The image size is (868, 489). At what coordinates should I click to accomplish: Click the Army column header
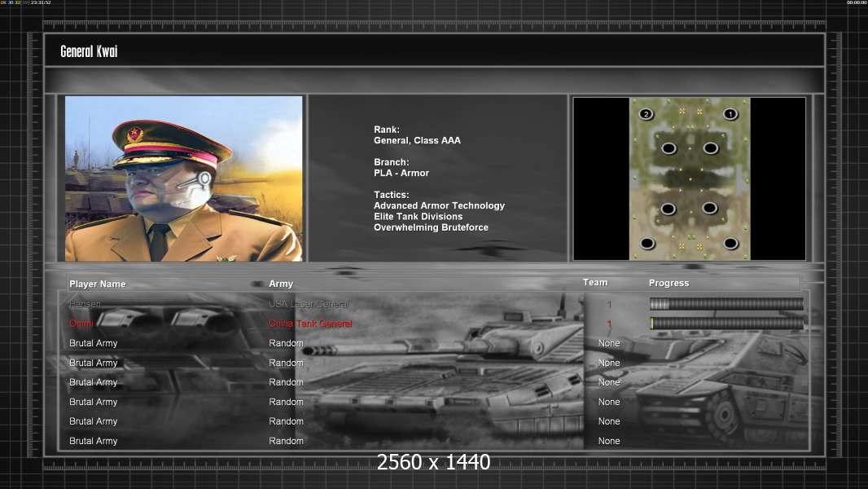(281, 284)
